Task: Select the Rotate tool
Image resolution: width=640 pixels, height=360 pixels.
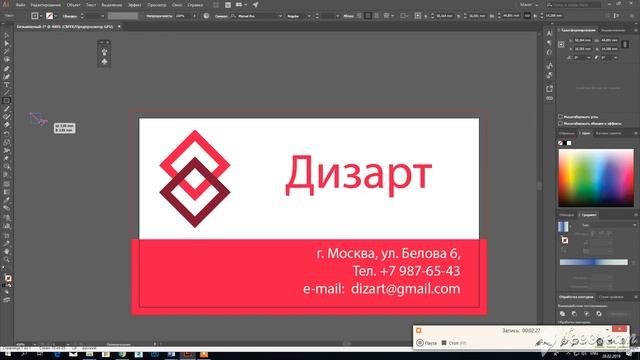Action: click(7, 134)
